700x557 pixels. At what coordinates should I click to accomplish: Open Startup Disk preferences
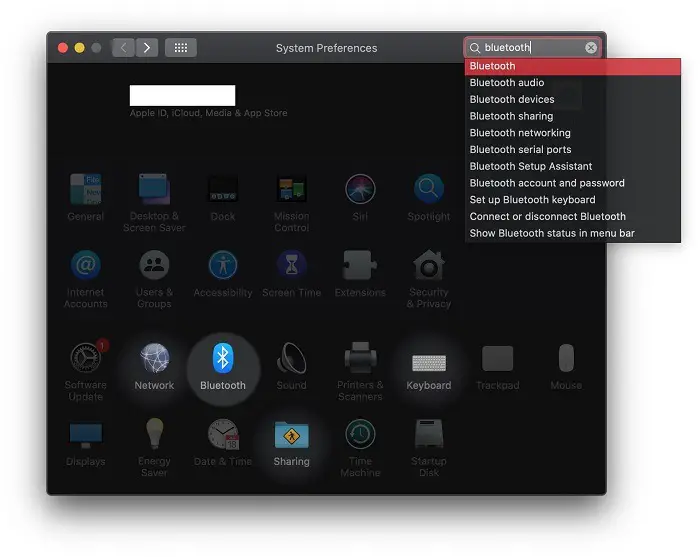pos(429,434)
